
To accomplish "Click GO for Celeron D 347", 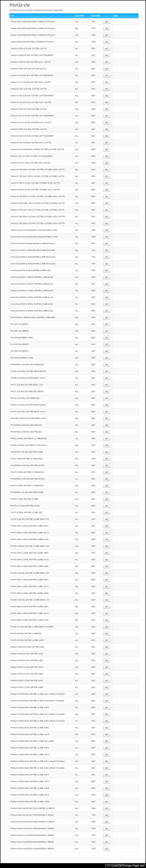I will 107,149.
